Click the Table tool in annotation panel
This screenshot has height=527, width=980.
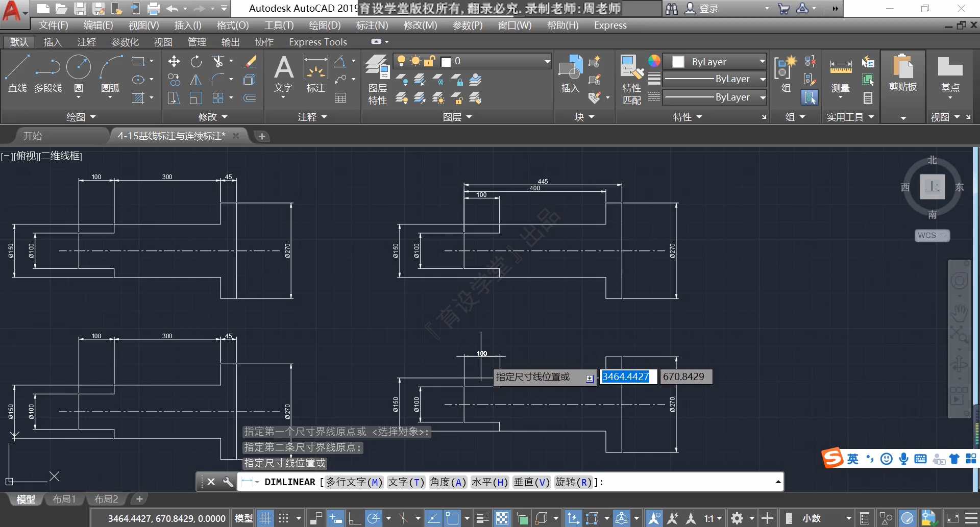tap(340, 97)
